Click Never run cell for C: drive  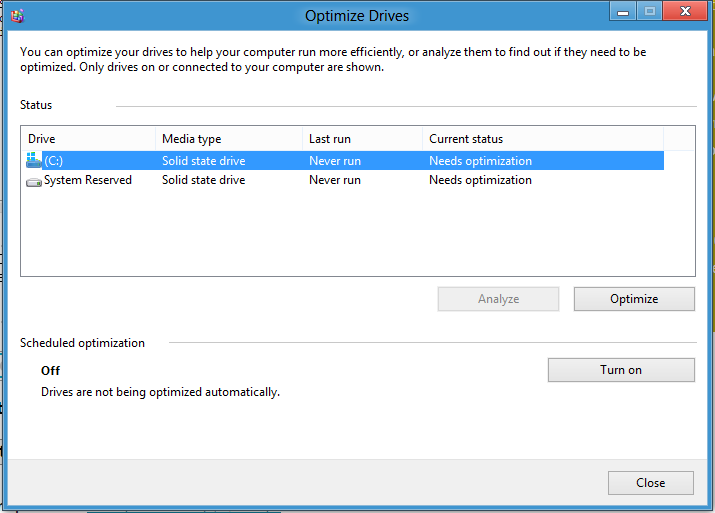335,161
